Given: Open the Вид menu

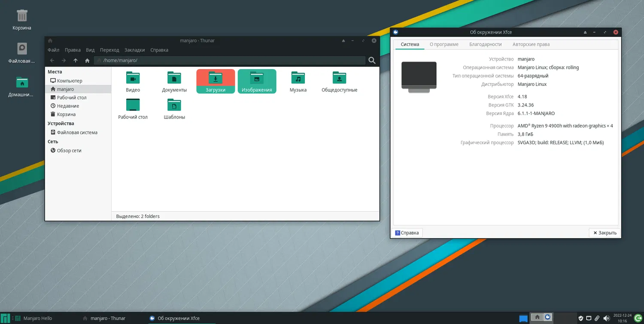Looking at the screenshot, I should point(90,50).
